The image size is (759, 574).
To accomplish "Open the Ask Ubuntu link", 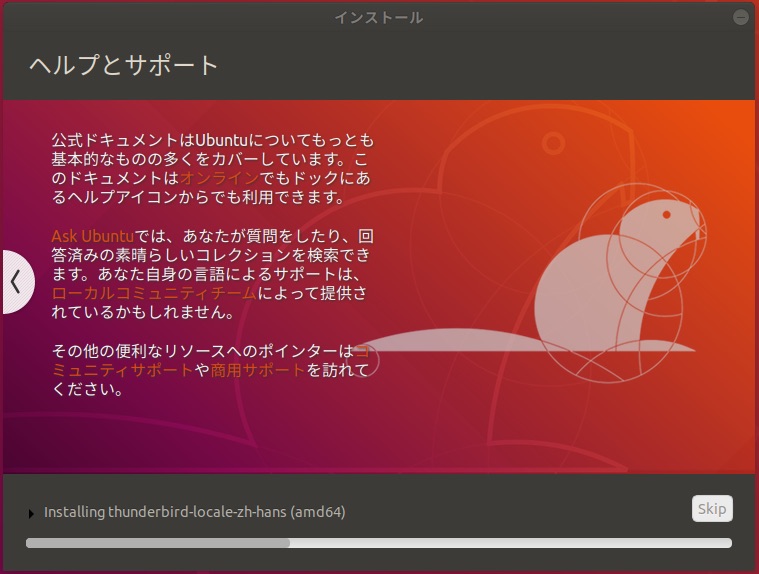I will pos(92,236).
